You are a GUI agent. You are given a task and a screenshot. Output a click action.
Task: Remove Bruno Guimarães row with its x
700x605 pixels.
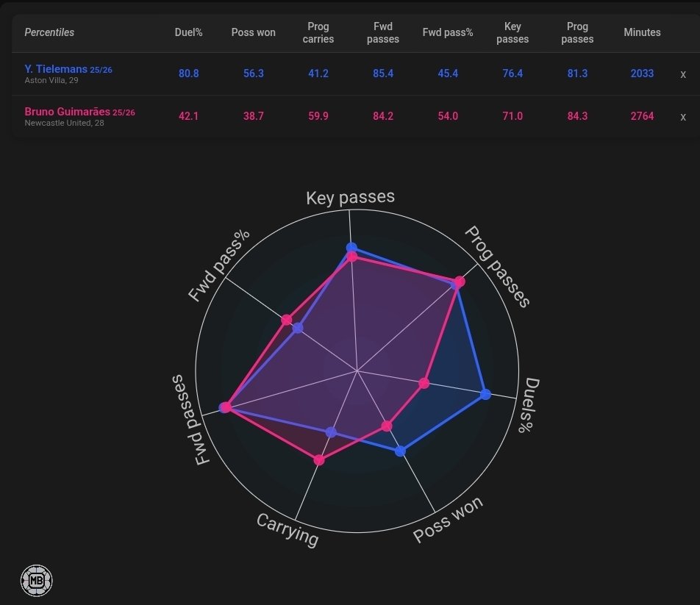682,117
